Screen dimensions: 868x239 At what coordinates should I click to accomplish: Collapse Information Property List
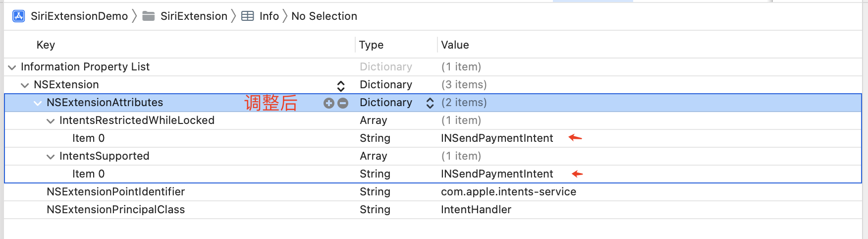pyautogui.click(x=12, y=67)
